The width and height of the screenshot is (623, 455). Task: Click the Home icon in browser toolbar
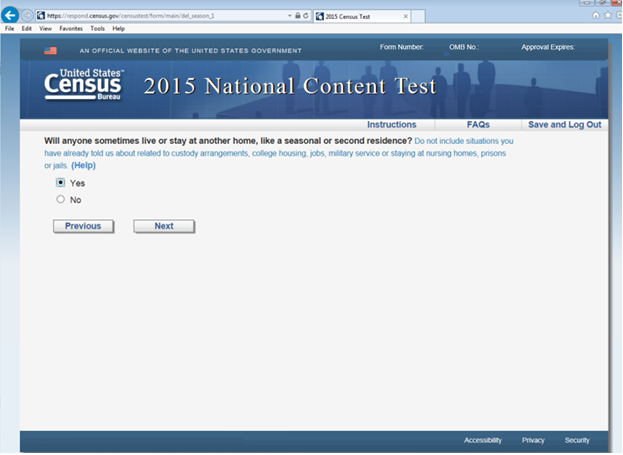(x=596, y=15)
